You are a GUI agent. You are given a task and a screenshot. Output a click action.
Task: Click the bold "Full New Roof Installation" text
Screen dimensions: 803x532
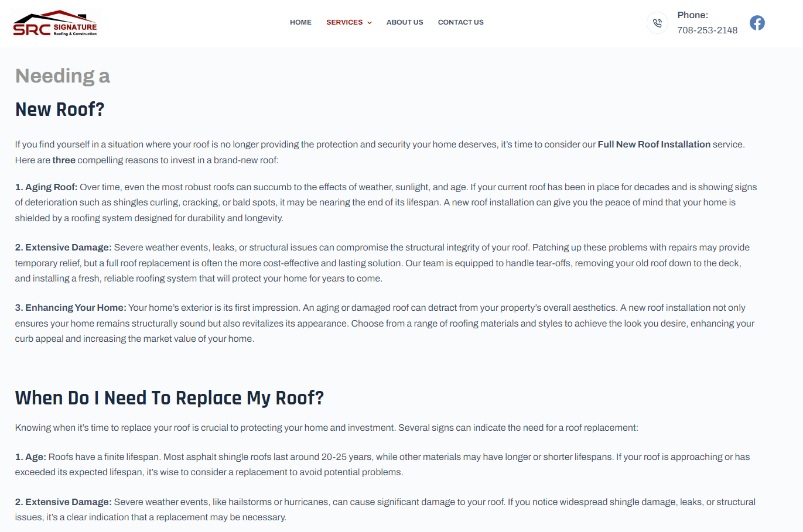[654, 145]
